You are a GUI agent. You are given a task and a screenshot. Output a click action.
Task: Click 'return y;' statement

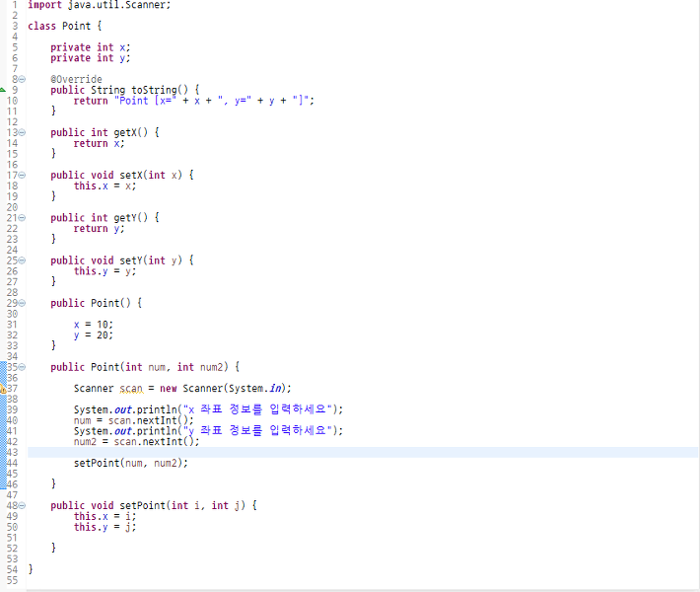tap(100, 228)
